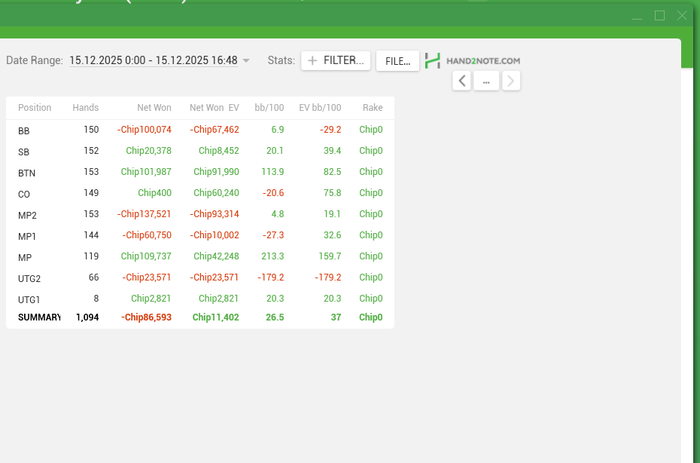700x463 pixels.
Task: Click Net Won value -Chip137,521
Action: point(144,214)
